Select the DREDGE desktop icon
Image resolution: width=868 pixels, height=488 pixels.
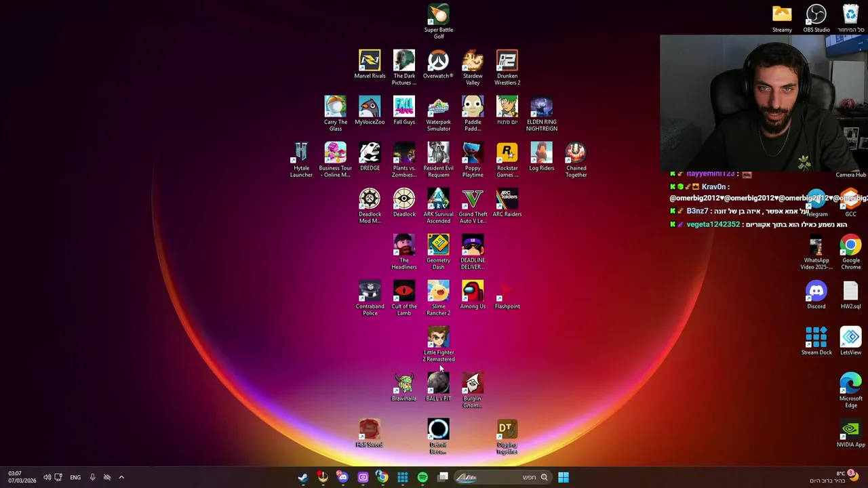(x=370, y=157)
